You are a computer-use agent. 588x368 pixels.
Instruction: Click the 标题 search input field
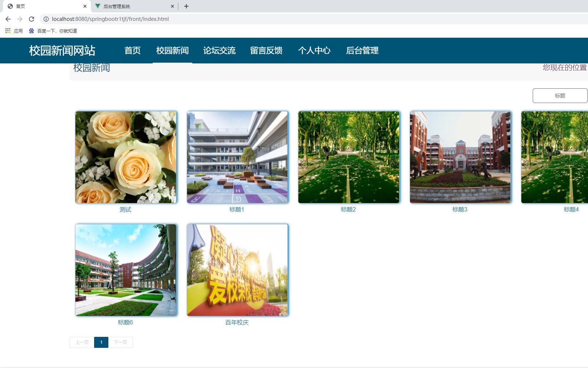[x=560, y=96]
